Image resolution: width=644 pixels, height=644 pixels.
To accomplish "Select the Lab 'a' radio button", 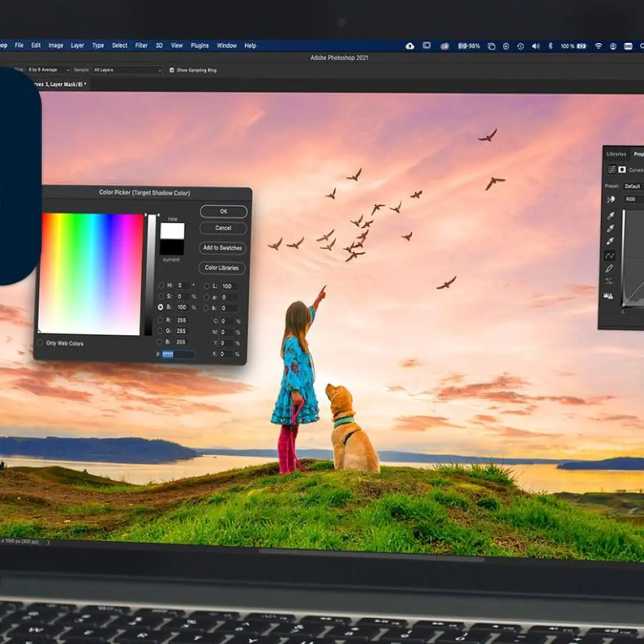I will click(207, 297).
